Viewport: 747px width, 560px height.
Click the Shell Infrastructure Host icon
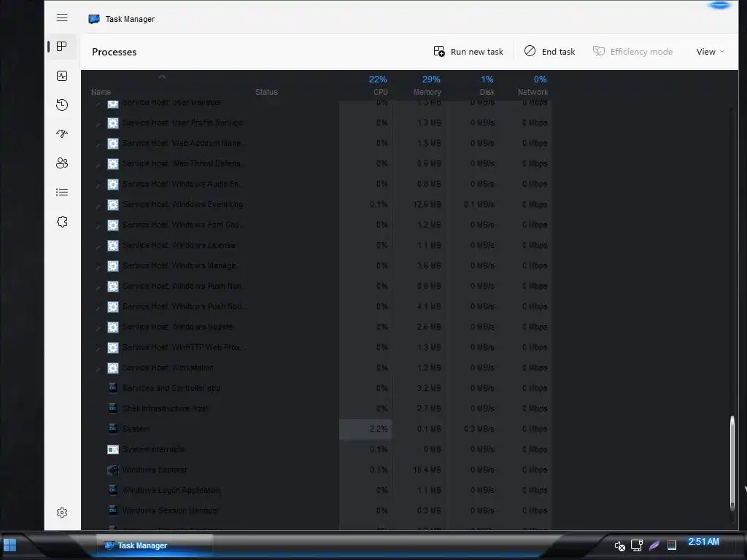113,408
